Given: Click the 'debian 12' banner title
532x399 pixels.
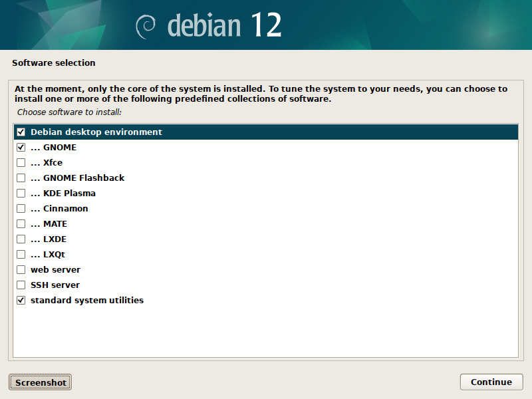Looking at the screenshot, I should pos(224,25).
